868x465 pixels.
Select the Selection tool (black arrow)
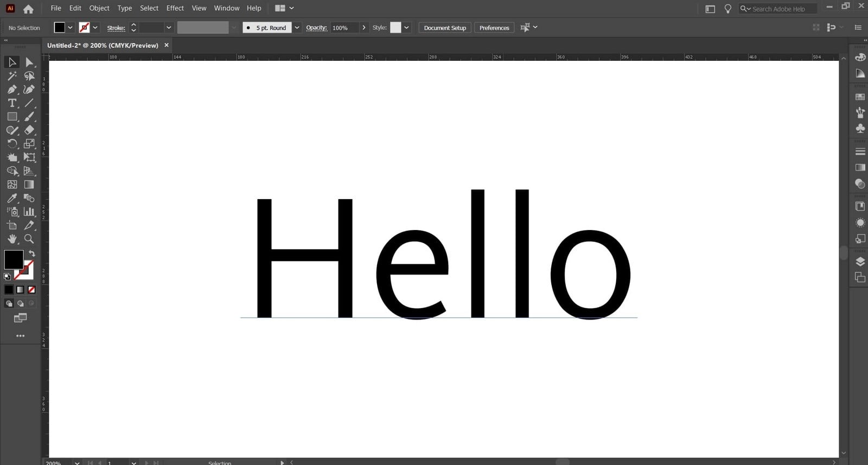coord(12,62)
